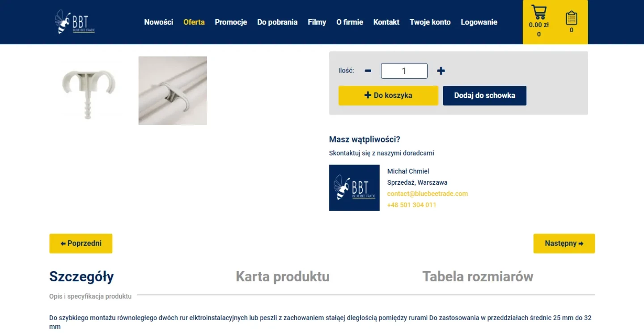Open the Nowości menu item
Screen dimensions: 644x335
tap(158, 22)
